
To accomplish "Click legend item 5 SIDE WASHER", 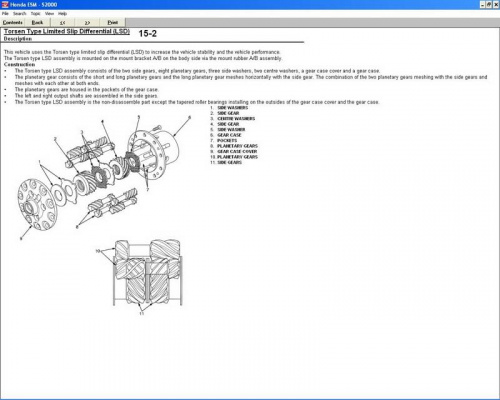I will click(x=228, y=130).
